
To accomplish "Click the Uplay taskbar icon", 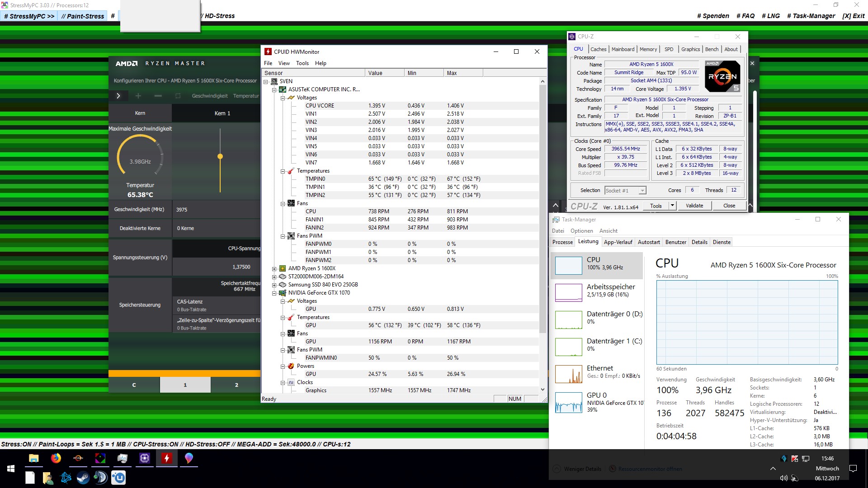I will click(118, 478).
